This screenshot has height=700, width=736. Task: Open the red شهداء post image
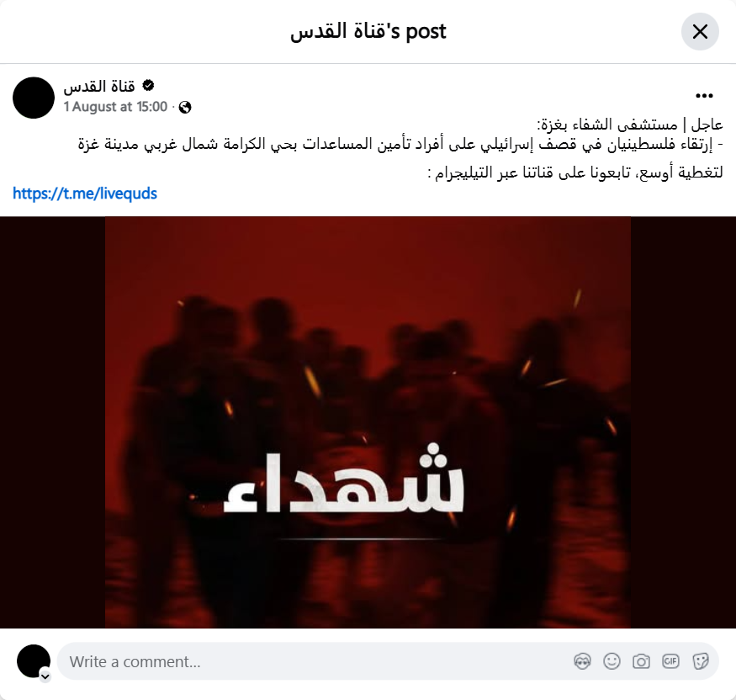[x=368, y=422]
